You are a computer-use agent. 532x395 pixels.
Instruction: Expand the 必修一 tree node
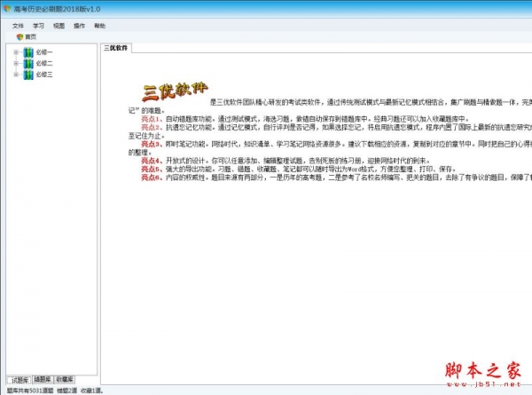(16, 52)
